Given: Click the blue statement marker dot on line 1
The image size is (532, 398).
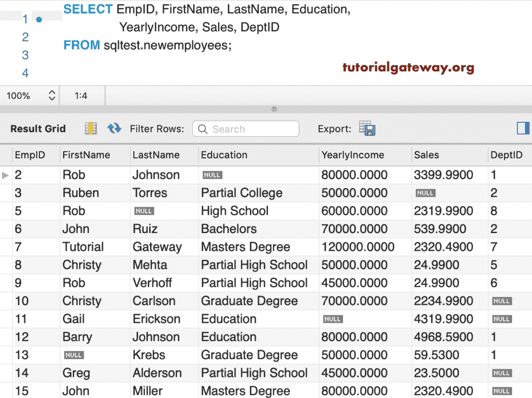Looking at the screenshot, I should (39, 20).
